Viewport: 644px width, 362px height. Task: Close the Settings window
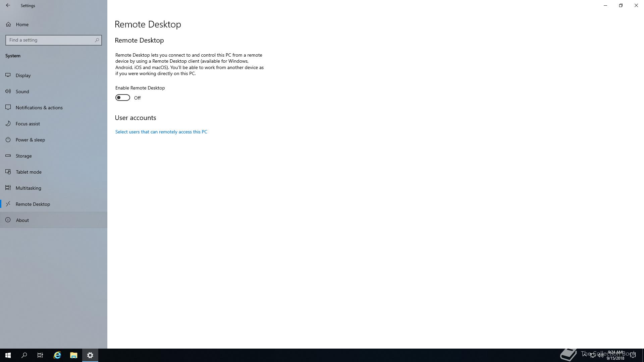[x=636, y=5]
